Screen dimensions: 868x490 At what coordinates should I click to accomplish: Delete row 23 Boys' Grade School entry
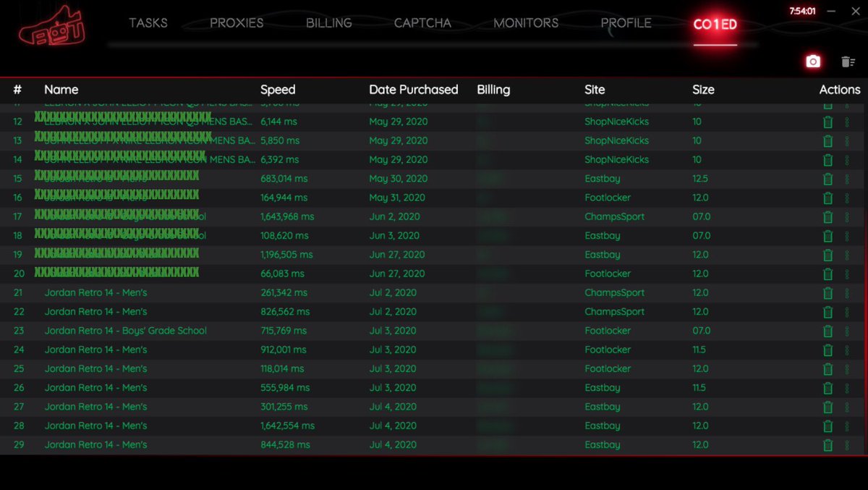(x=828, y=331)
